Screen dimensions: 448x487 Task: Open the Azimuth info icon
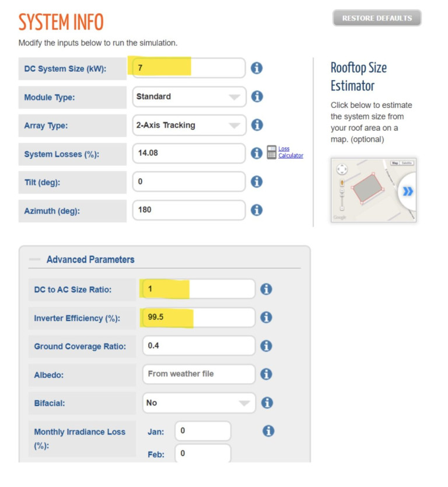(256, 210)
